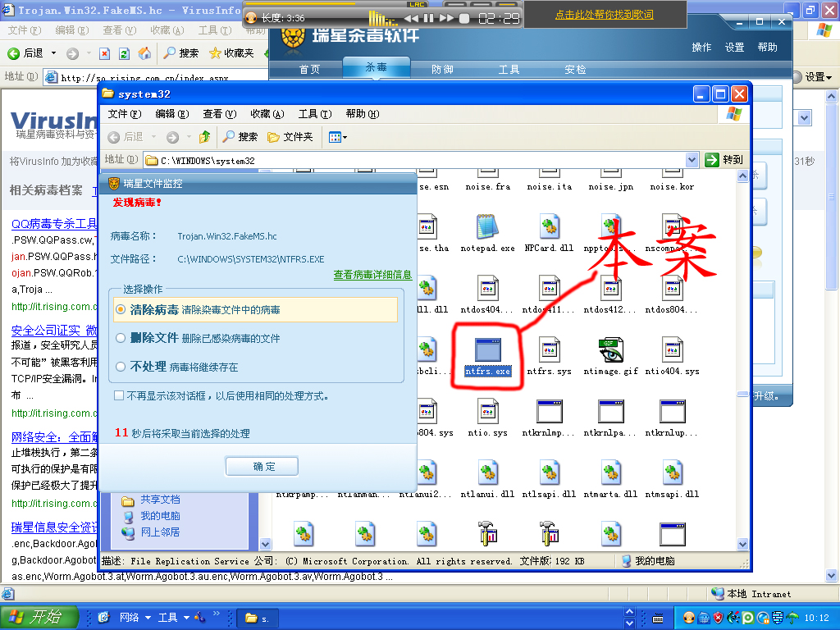Screen dimensions: 840x630
Task: Open the 设置 menu in Rising antivirus
Action: tap(734, 47)
